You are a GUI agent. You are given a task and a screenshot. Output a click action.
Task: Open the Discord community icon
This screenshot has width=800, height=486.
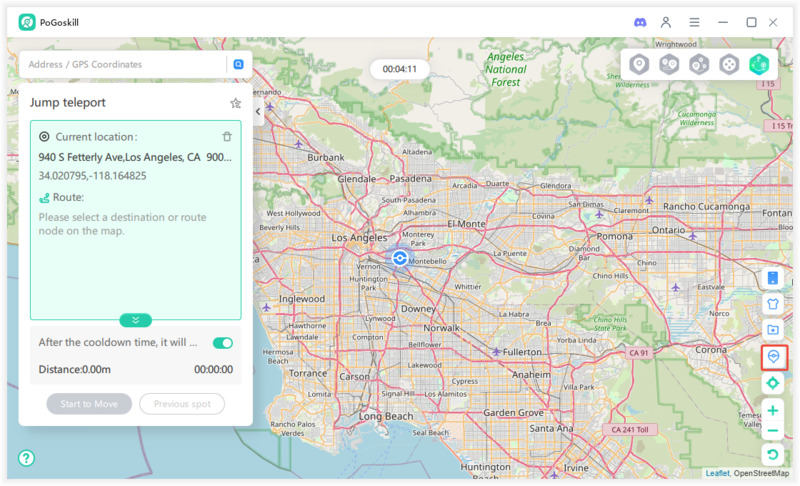click(x=640, y=22)
